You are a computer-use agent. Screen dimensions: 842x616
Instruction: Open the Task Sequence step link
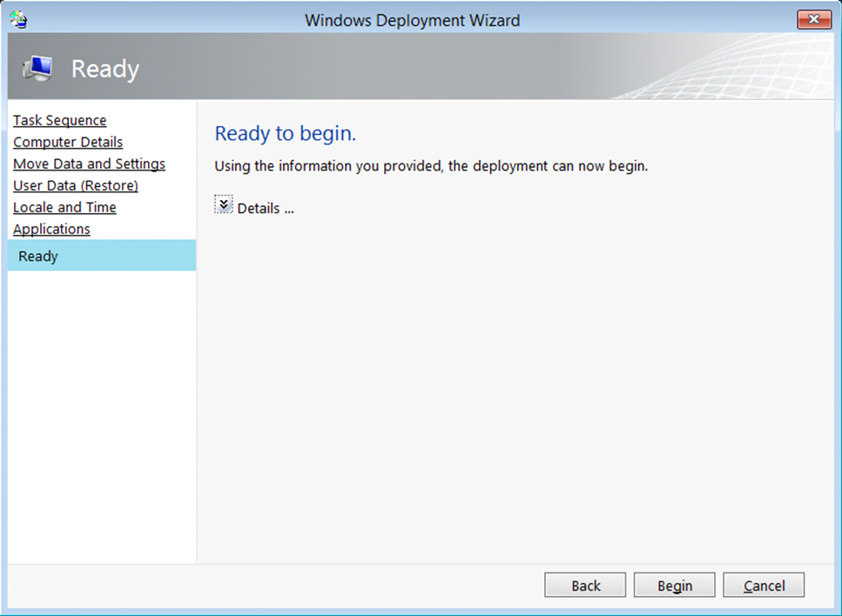[x=59, y=120]
